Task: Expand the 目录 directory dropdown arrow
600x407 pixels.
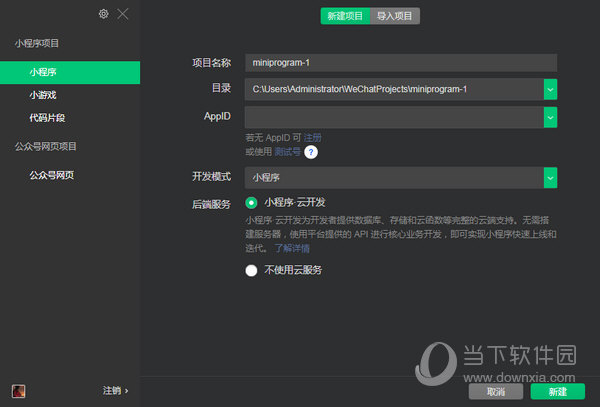Action: click(550, 90)
